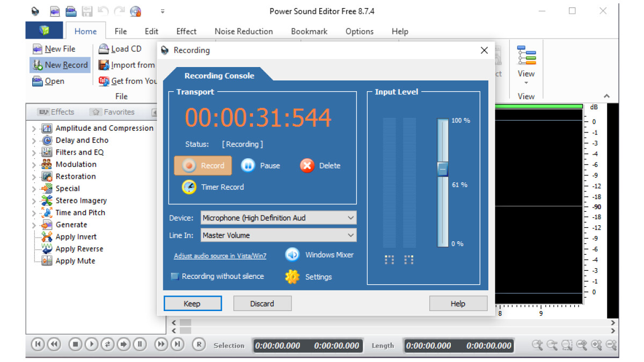Click the Play button in bottom transport
The image size is (644, 362).
pyautogui.click(x=92, y=344)
